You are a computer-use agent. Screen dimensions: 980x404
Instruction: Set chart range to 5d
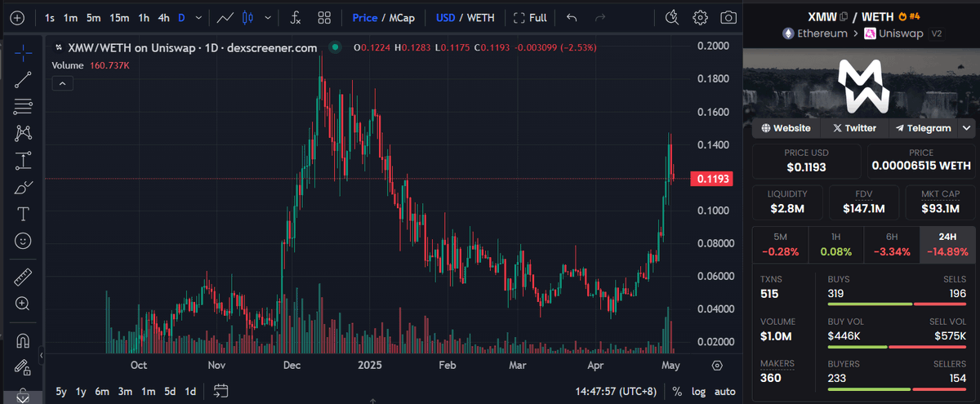pyautogui.click(x=169, y=391)
